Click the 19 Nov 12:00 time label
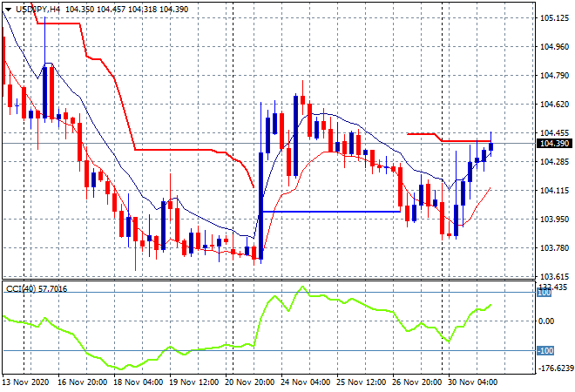This screenshot has width=575, height=392. 193,382
